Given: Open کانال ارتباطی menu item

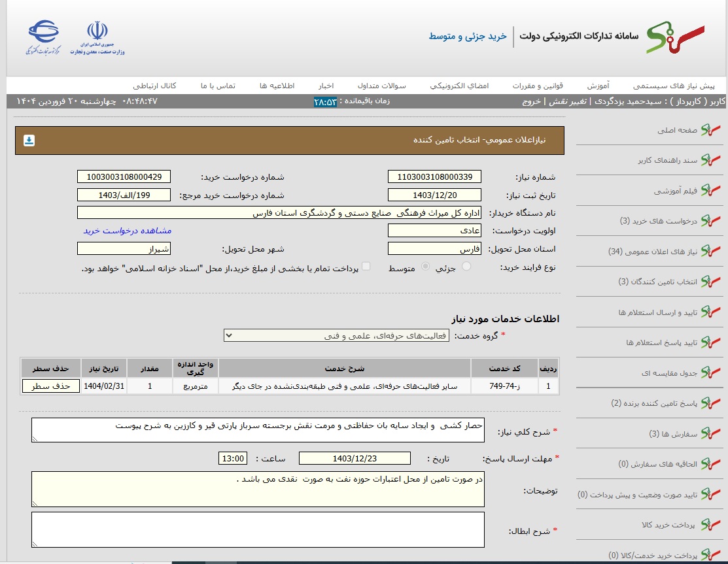Looking at the screenshot, I should pyautogui.click(x=154, y=86).
